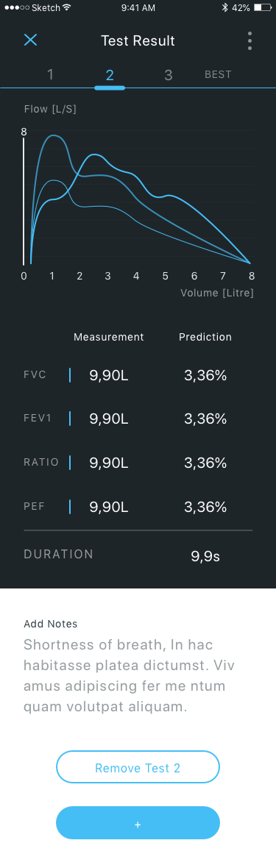The height and width of the screenshot is (868, 276).
Task: Tap the RATIO prediction value
Action: 205,463
